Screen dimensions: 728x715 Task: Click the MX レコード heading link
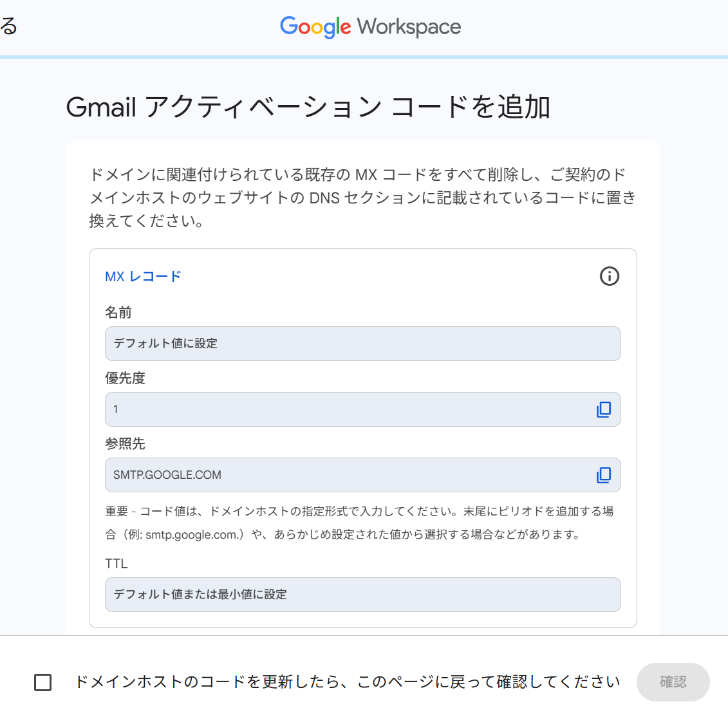(x=143, y=277)
